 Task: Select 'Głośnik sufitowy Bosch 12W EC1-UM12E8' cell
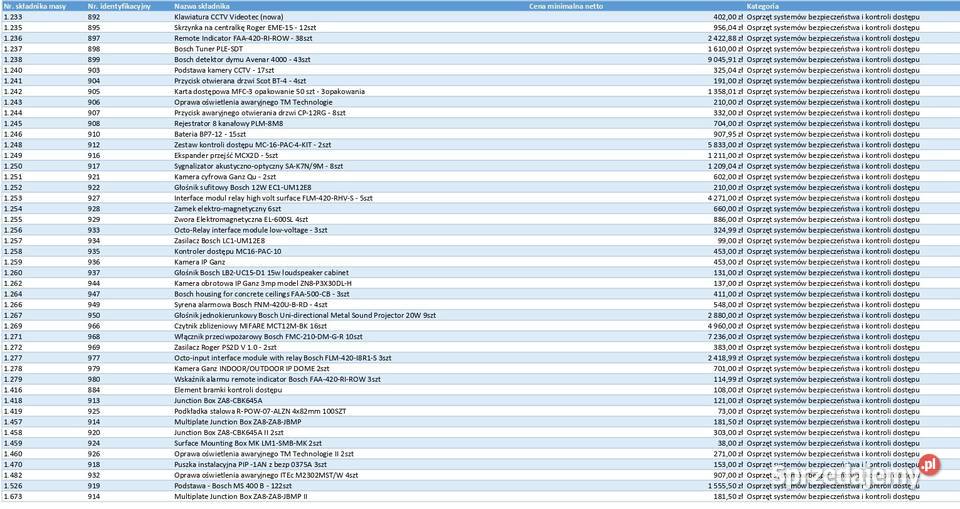242,187
